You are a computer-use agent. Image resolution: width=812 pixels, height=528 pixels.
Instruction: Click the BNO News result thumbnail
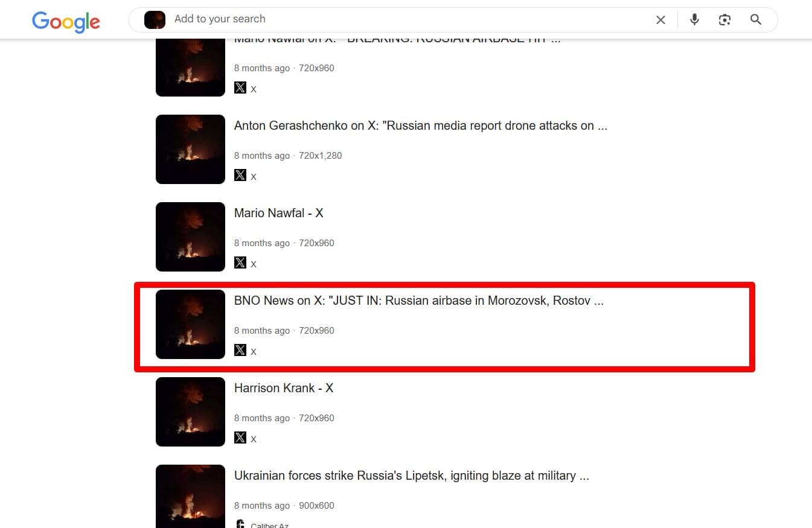190,324
